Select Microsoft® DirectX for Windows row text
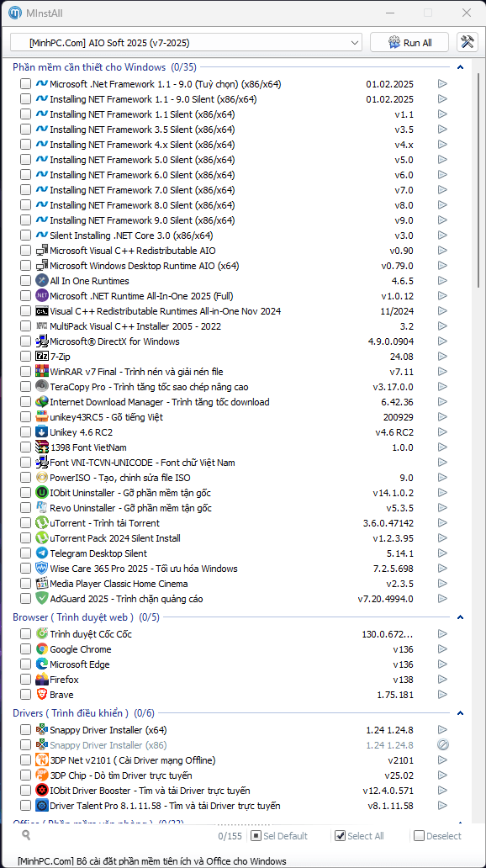 (114, 341)
